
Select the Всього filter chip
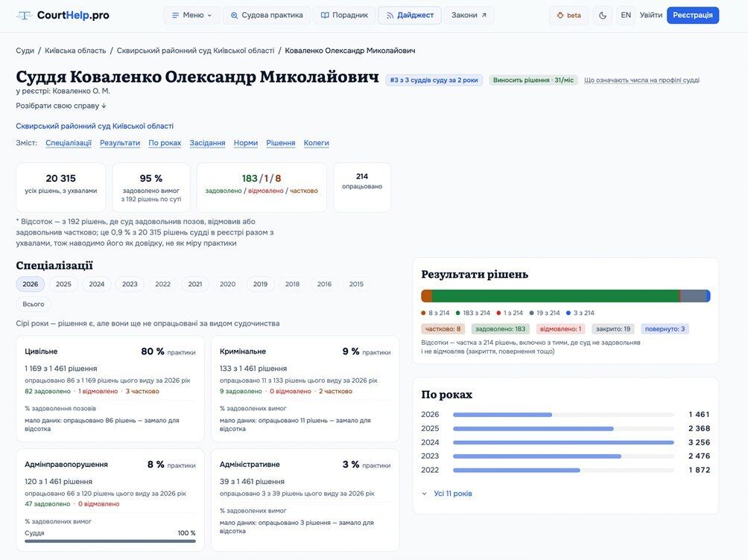[34, 305]
